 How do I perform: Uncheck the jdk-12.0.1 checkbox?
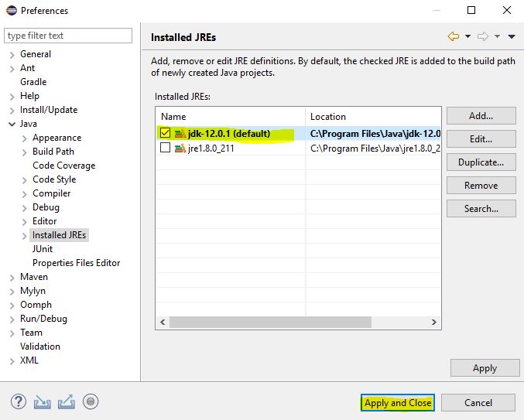coord(165,133)
